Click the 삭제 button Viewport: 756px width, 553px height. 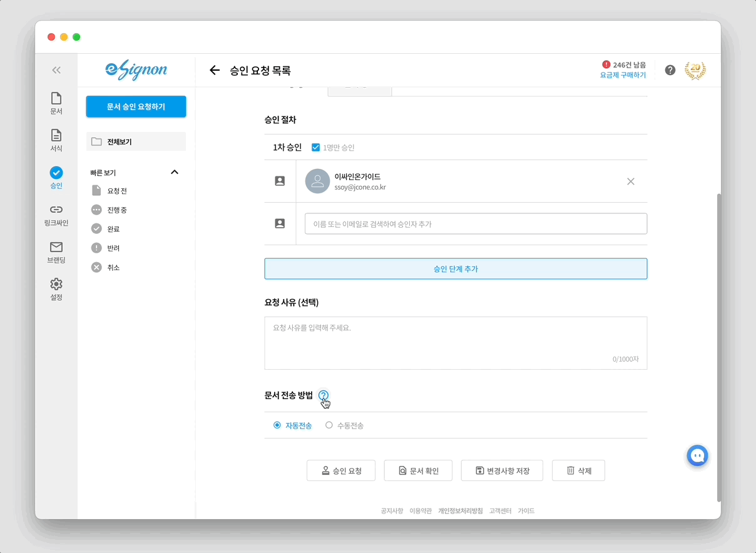(x=578, y=470)
